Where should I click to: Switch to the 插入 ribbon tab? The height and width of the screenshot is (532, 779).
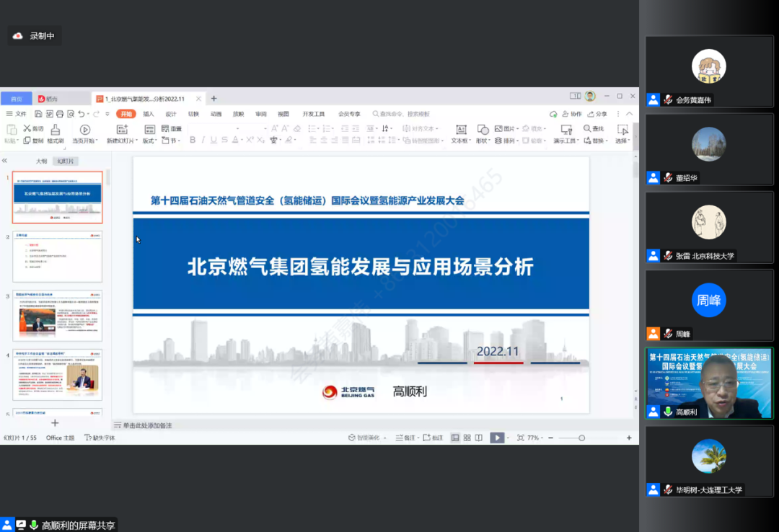coord(148,113)
